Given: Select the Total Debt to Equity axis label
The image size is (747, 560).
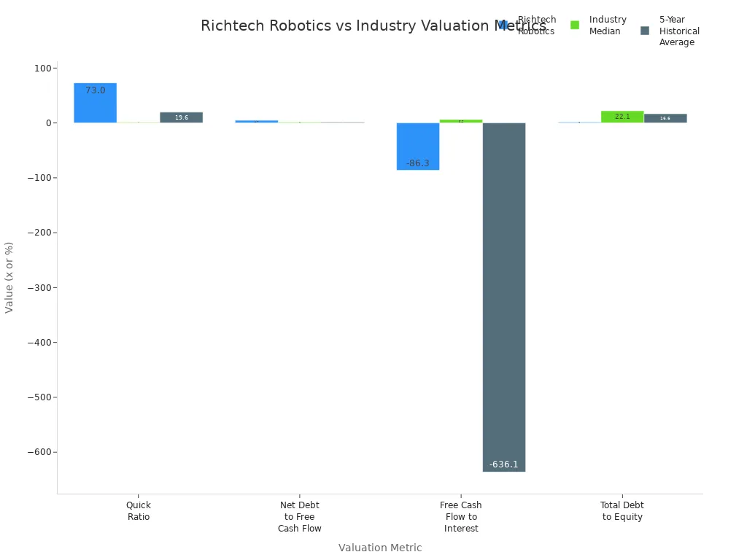Looking at the screenshot, I should (x=622, y=510).
